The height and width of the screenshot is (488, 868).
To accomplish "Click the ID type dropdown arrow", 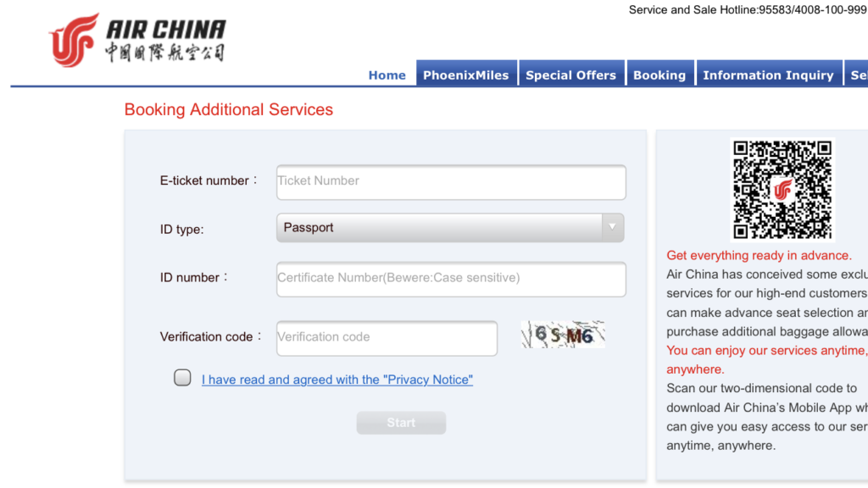I will (x=612, y=227).
